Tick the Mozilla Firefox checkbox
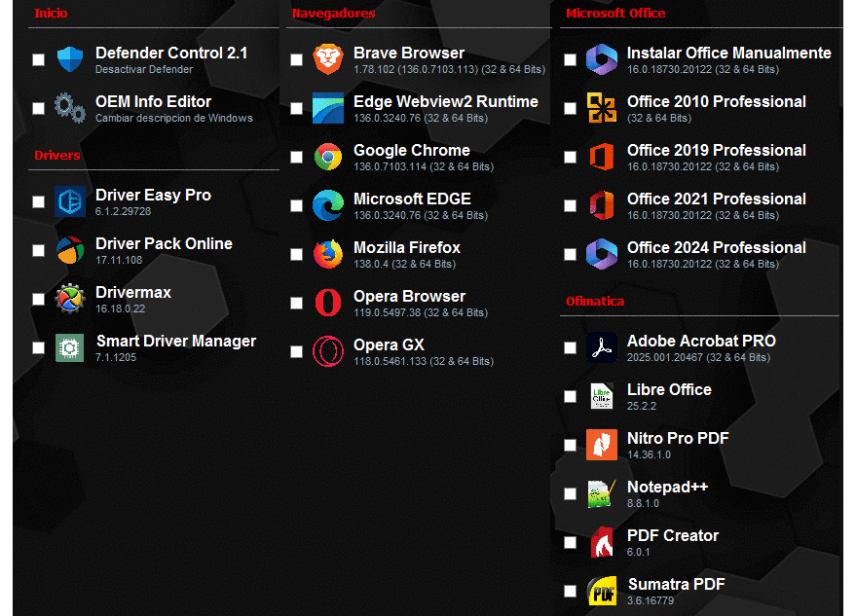The height and width of the screenshot is (616, 856). [296, 254]
